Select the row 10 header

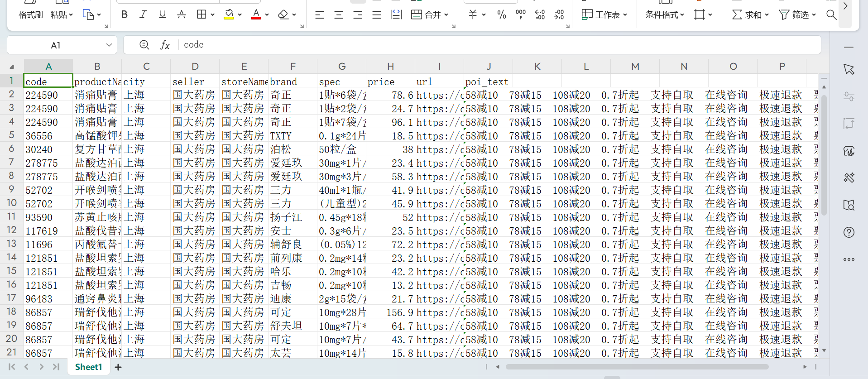(x=11, y=203)
